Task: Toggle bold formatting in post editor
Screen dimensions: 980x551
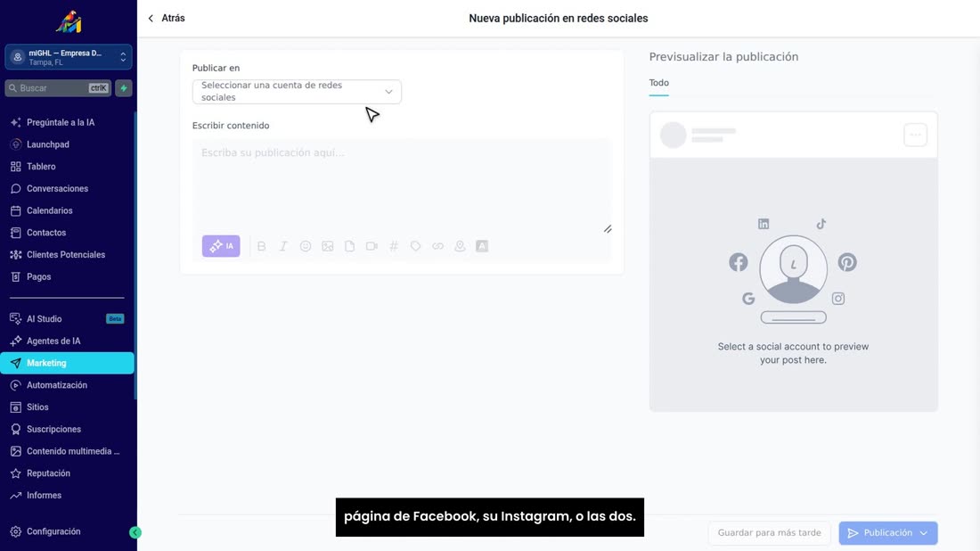Action: (x=261, y=246)
